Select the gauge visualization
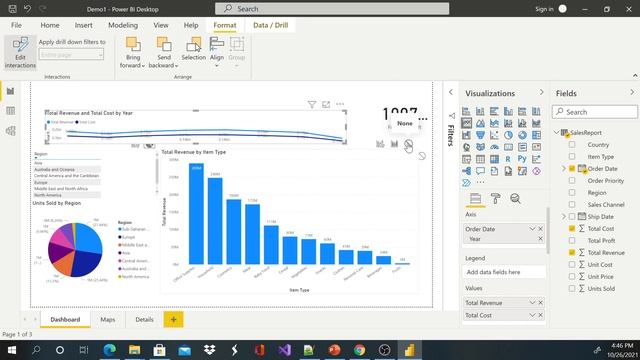 click(x=494, y=147)
